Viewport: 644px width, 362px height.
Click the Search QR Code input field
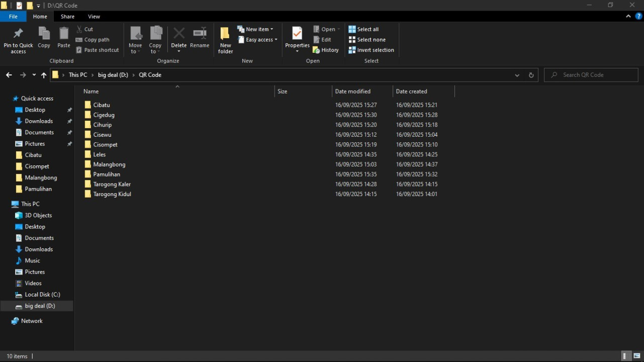pos(596,75)
